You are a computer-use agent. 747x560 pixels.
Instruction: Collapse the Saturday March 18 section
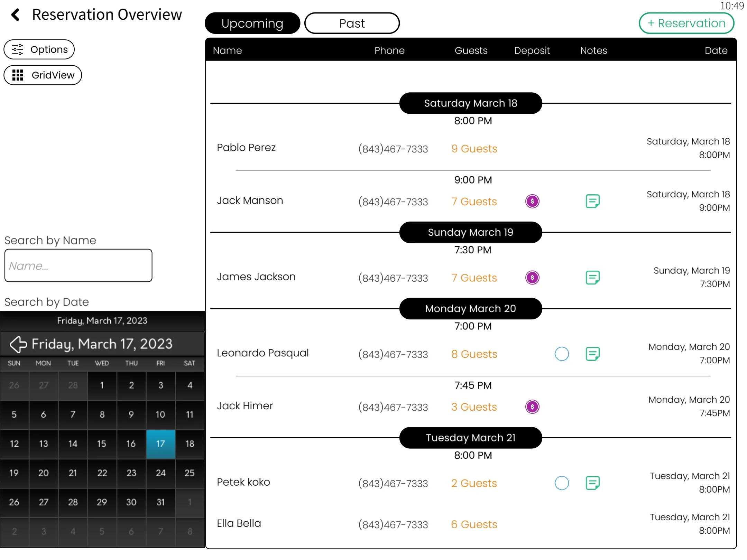pos(470,103)
